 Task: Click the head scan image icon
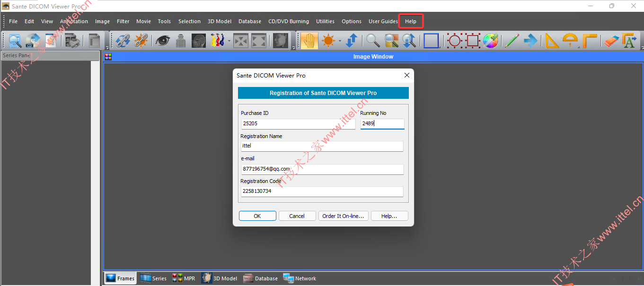click(x=198, y=41)
